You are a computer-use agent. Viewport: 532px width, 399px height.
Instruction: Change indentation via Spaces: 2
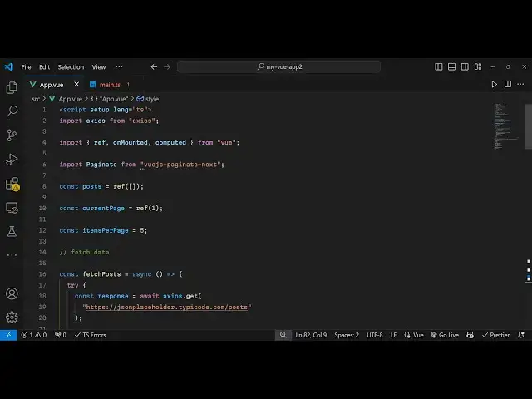click(x=347, y=335)
